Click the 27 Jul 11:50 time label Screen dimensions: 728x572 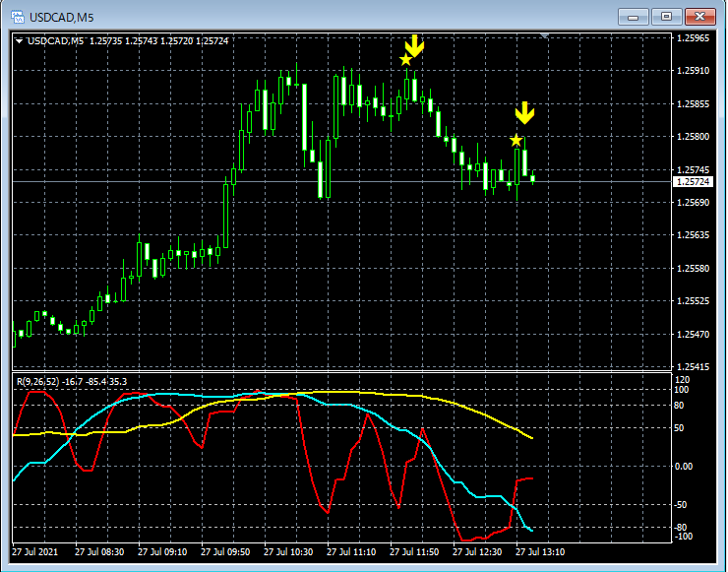pyautogui.click(x=414, y=552)
